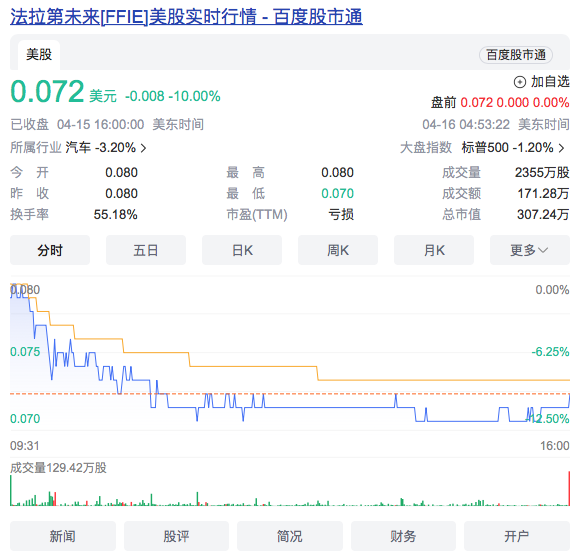Click the 盘前 0.072 pre-market quote
This screenshot has height=556, width=582.
[500, 102]
